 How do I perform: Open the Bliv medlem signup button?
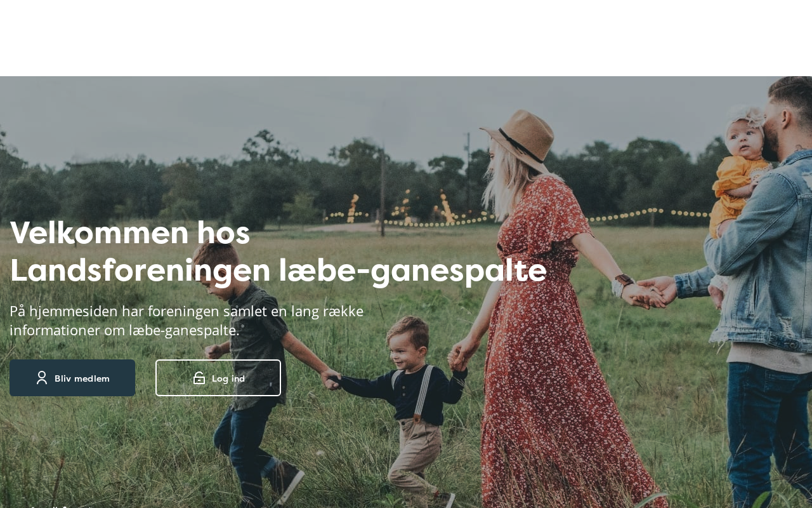click(x=72, y=378)
